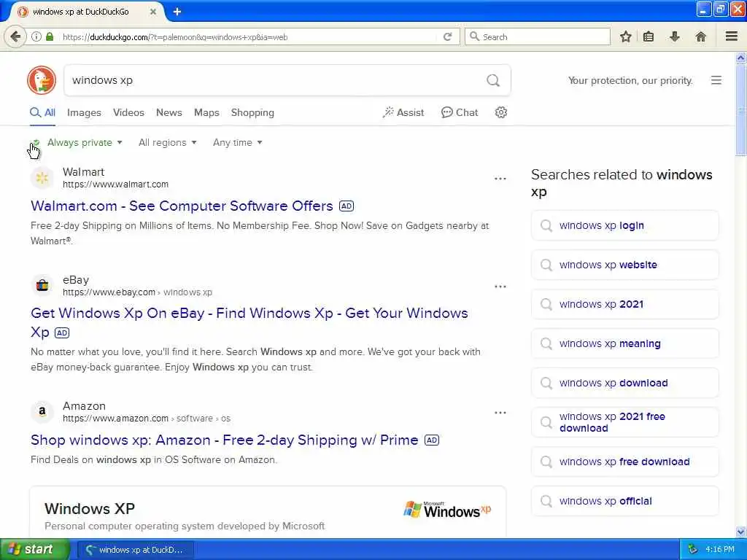Bookmark this page with star icon

[625, 36]
